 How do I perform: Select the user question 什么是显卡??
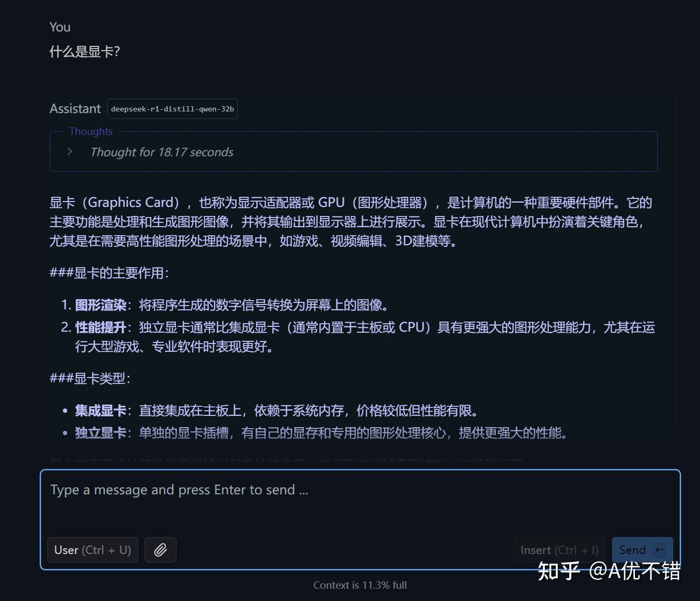coord(85,52)
